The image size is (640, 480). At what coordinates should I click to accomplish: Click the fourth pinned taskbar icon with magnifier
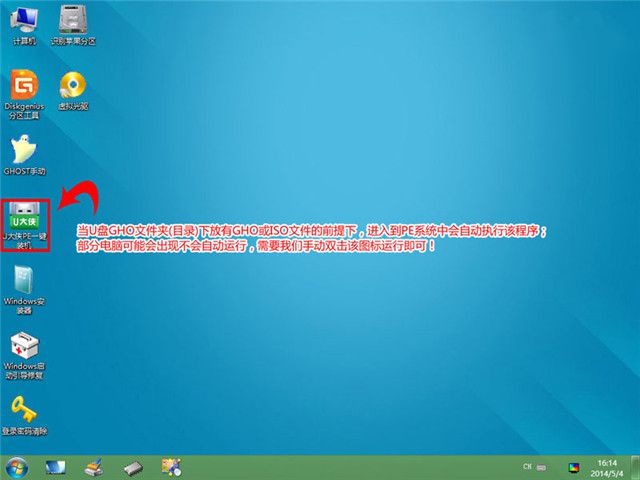172,467
